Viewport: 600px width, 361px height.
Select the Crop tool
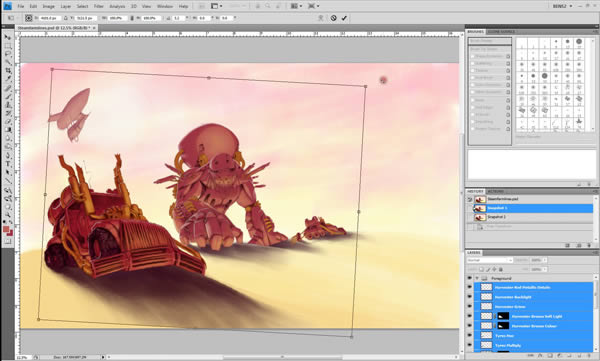(x=8, y=71)
